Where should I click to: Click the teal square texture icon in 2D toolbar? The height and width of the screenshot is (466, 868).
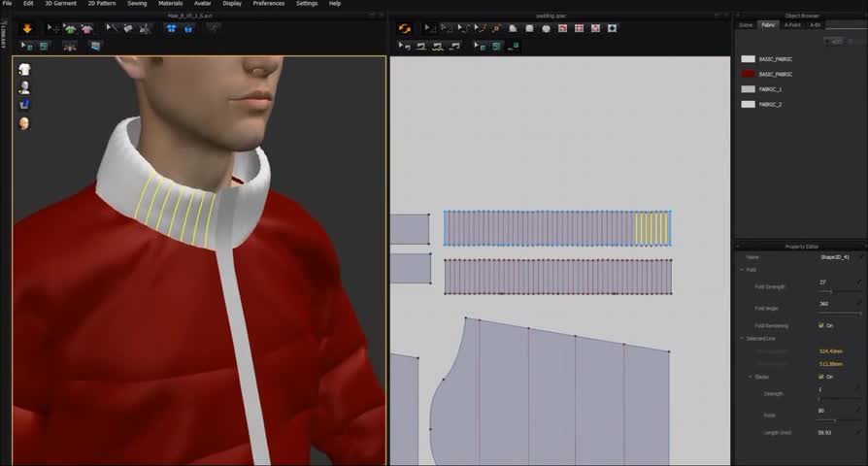click(496, 47)
